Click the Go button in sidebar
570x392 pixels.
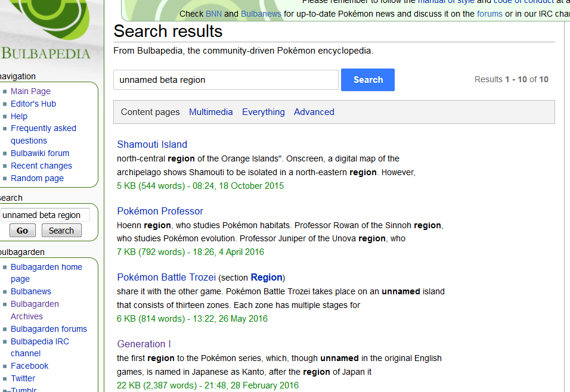click(x=22, y=231)
